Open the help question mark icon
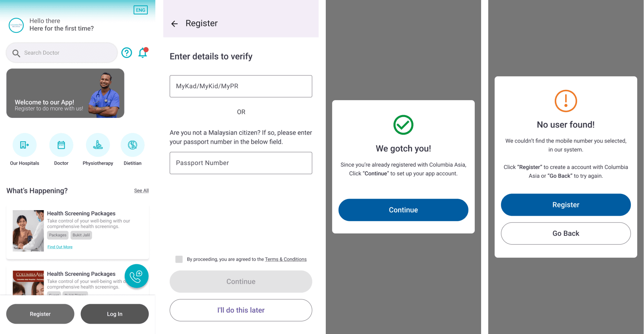Screen dimensions: 644x334 (x=126, y=53)
